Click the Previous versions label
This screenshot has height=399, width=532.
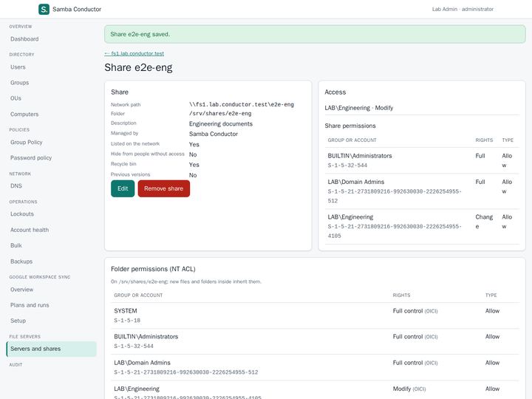[x=130, y=174]
